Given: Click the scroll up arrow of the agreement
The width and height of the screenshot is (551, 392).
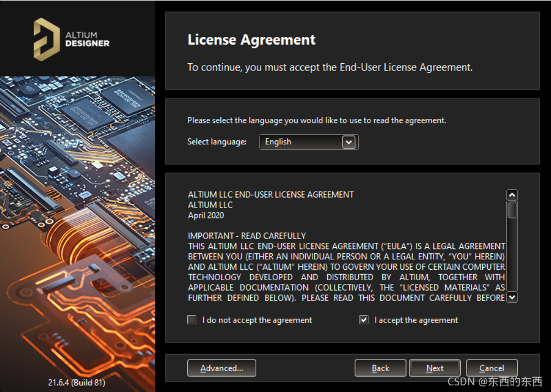Looking at the screenshot, I should point(512,195).
